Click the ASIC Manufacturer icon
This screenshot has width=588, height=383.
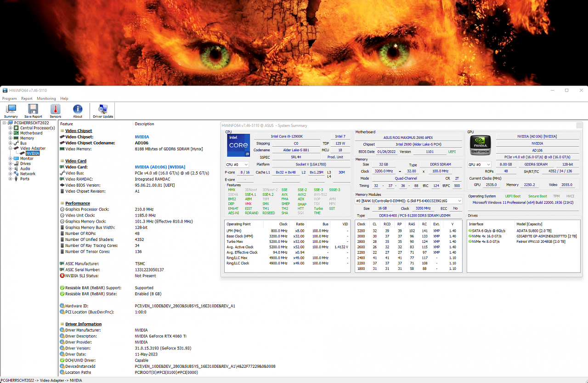click(62, 264)
